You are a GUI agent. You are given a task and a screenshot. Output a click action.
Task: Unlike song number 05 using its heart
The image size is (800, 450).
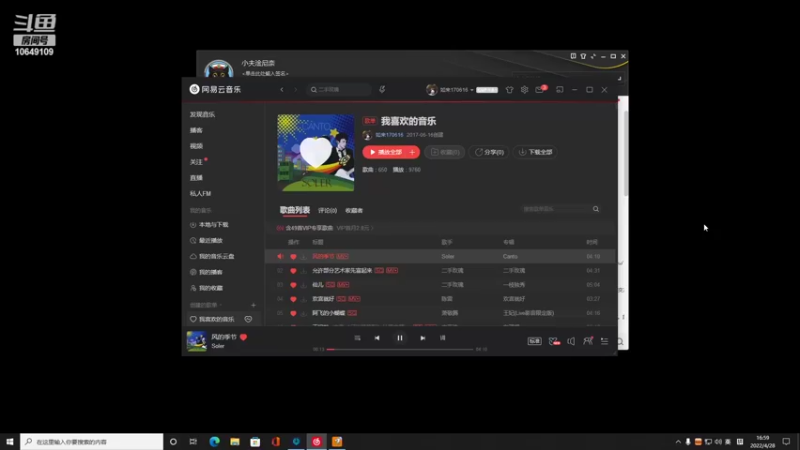click(x=293, y=313)
